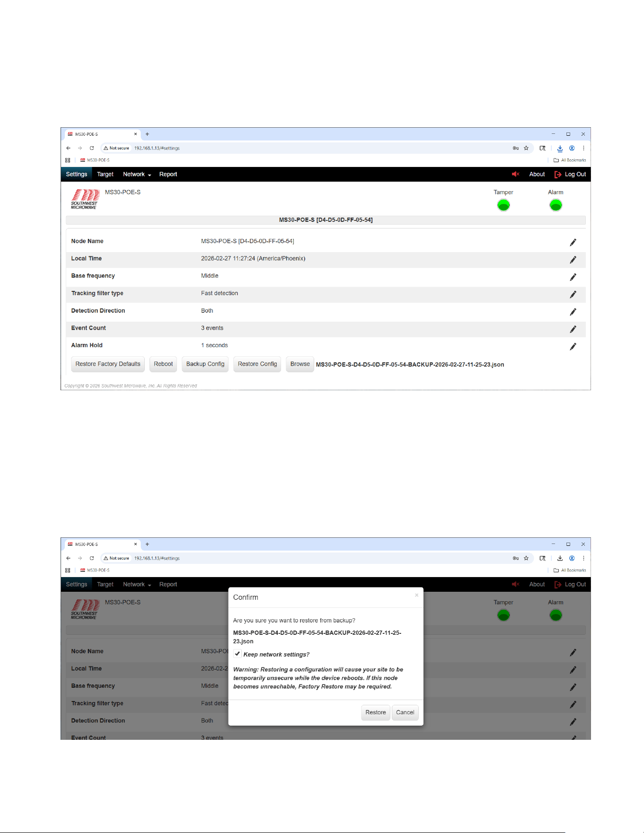Screen dimensions: 644x833
Task: Click the address bar URL in the no-dialog window
Action: pyautogui.click(x=157, y=148)
